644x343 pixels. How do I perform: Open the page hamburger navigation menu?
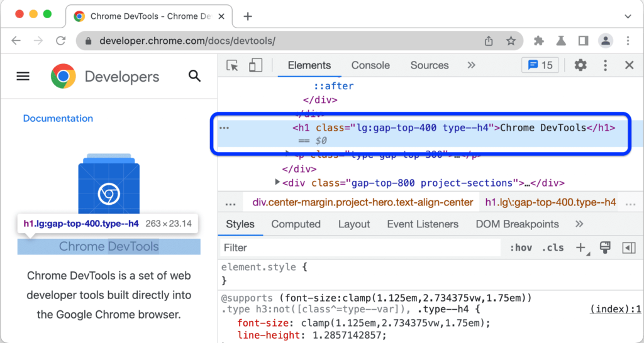point(23,76)
